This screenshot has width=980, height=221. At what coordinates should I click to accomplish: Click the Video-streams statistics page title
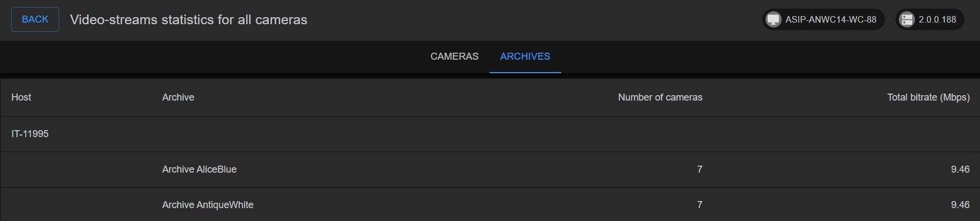click(189, 20)
